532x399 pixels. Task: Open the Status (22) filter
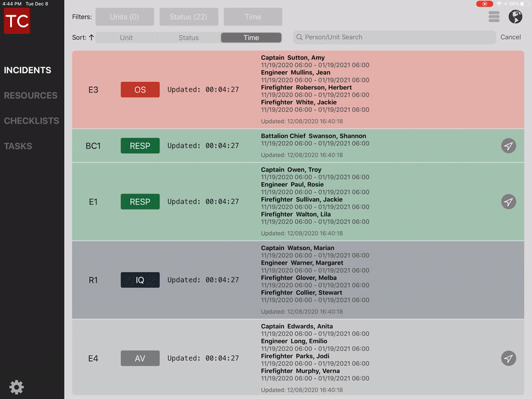coord(189,17)
